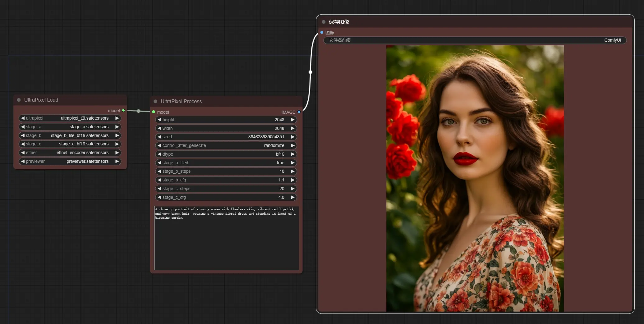Open effnet_encoder.safetensors dropdown

82,153
